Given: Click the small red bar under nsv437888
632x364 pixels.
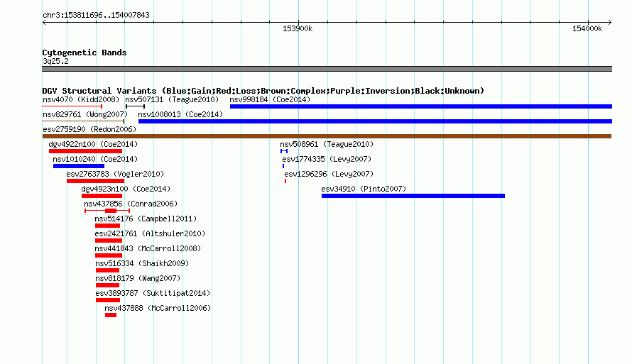Looking at the screenshot, I should 111,315.
